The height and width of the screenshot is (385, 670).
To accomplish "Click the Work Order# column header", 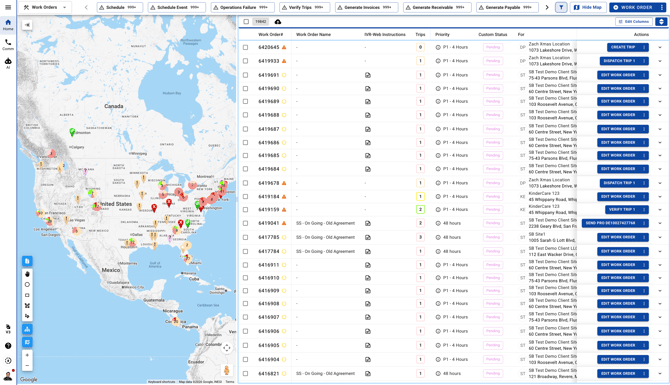I will tap(270, 35).
